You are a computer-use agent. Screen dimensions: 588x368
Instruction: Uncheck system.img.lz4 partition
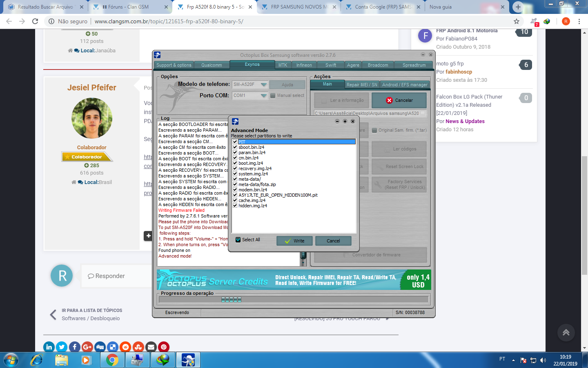pos(235,174)
